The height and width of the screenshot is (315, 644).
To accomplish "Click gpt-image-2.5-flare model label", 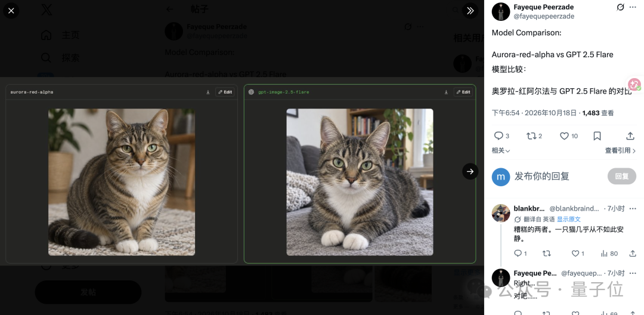I will [x=283, y=92].
